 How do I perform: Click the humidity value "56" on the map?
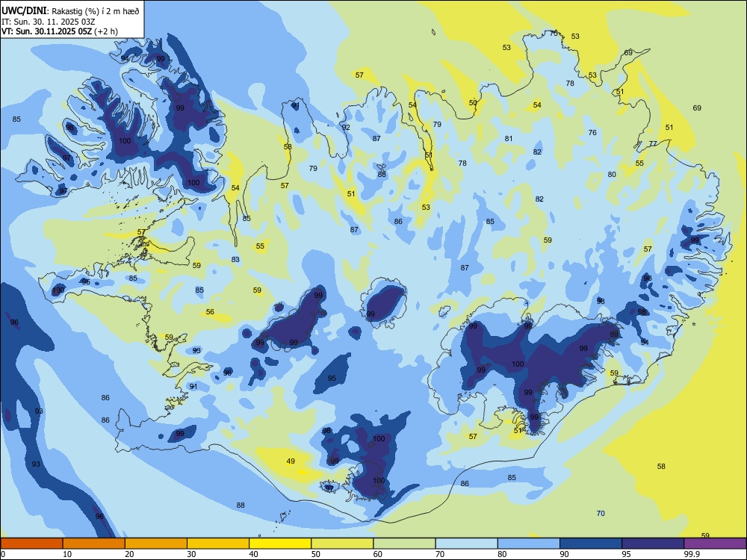click(x=210, y=312)
